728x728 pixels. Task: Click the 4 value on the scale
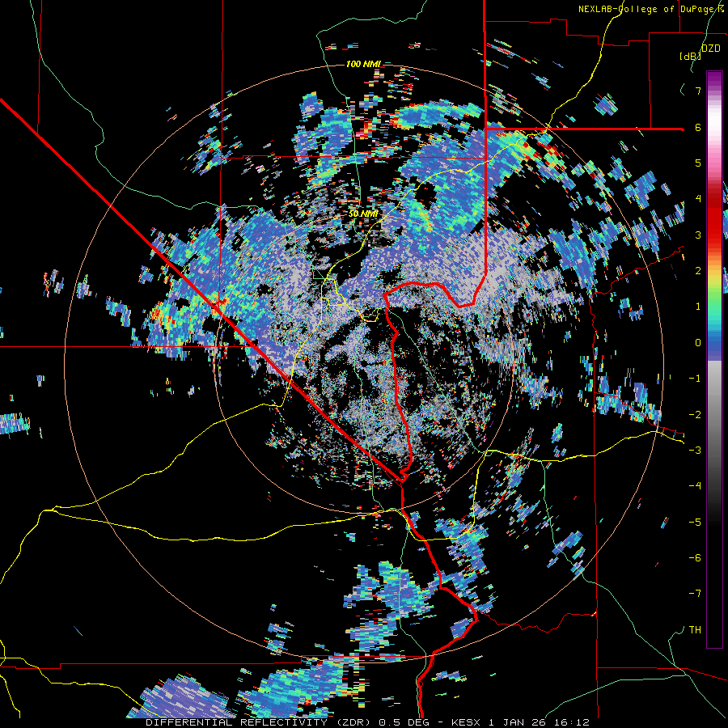pos(698,199)
